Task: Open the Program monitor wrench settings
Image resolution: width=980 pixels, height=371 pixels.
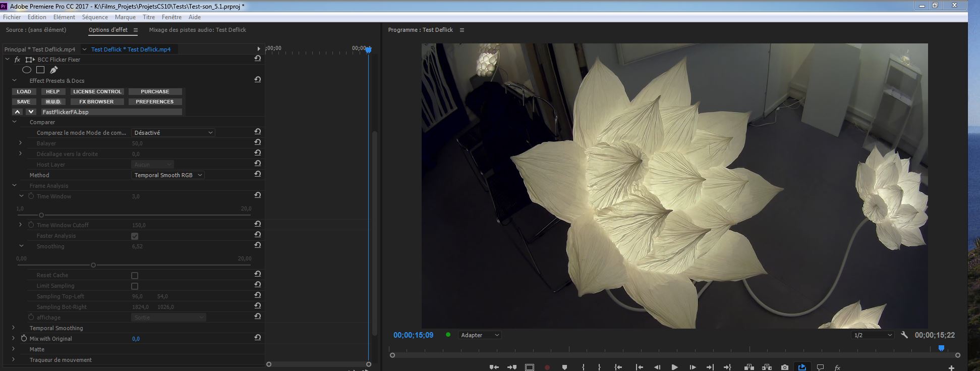Action: 904,335
